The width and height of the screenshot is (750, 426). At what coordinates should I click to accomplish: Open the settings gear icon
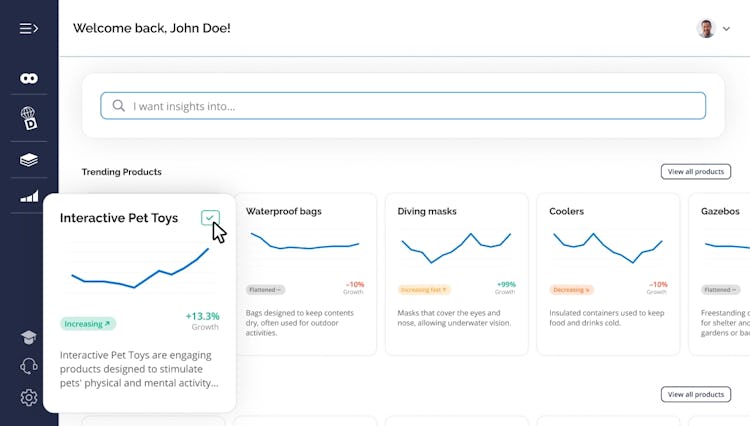tap(29, 398)
